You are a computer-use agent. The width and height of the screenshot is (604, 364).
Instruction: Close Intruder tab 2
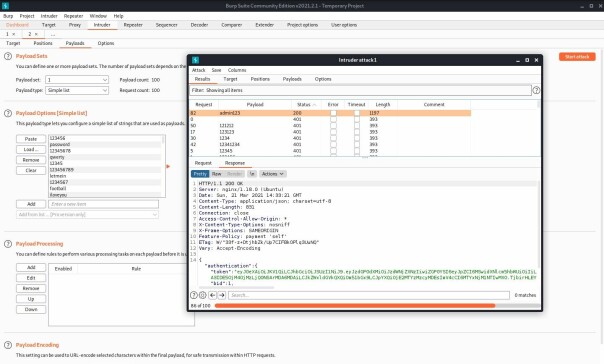click(36, 34)
